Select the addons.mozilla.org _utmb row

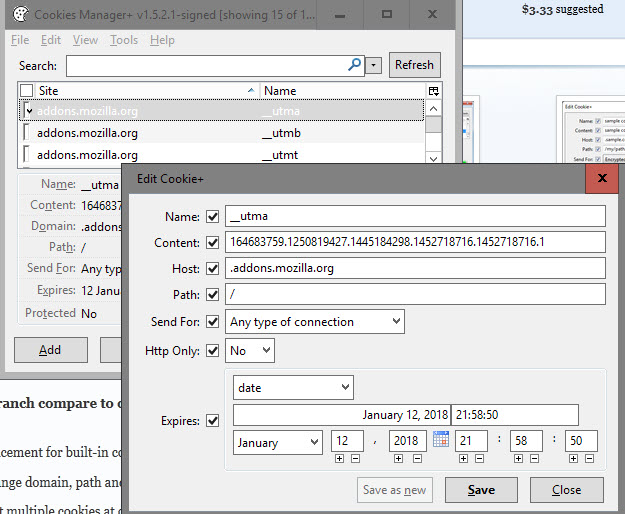tap(222, 133)
